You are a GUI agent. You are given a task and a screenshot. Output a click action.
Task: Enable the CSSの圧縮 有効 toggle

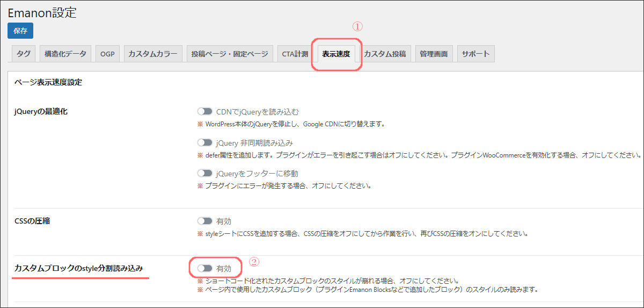[204, 221]
